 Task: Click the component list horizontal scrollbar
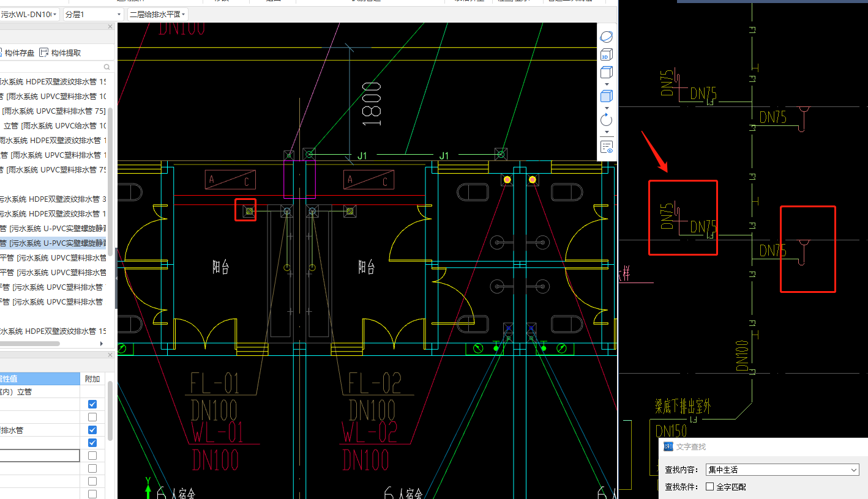click(31, 344)
